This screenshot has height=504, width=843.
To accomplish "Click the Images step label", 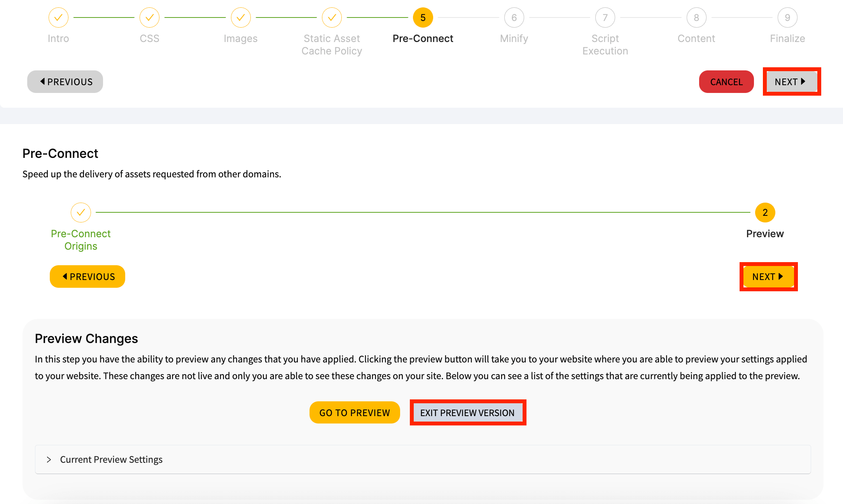I will (x=241, y=38).
